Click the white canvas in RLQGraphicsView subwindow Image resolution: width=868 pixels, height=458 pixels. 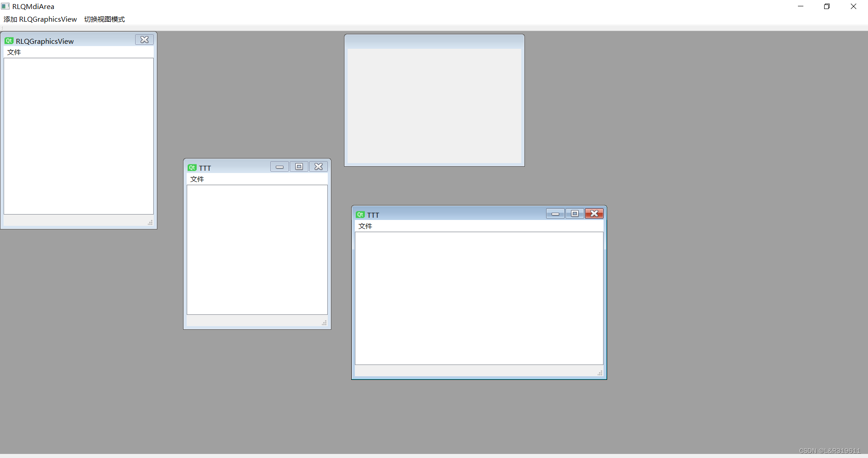click(79, 136)
